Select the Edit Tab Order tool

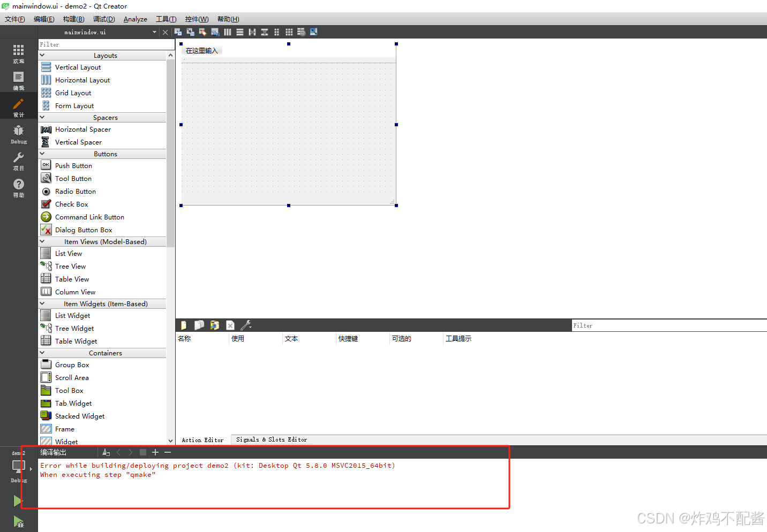[x=215, y=32]
